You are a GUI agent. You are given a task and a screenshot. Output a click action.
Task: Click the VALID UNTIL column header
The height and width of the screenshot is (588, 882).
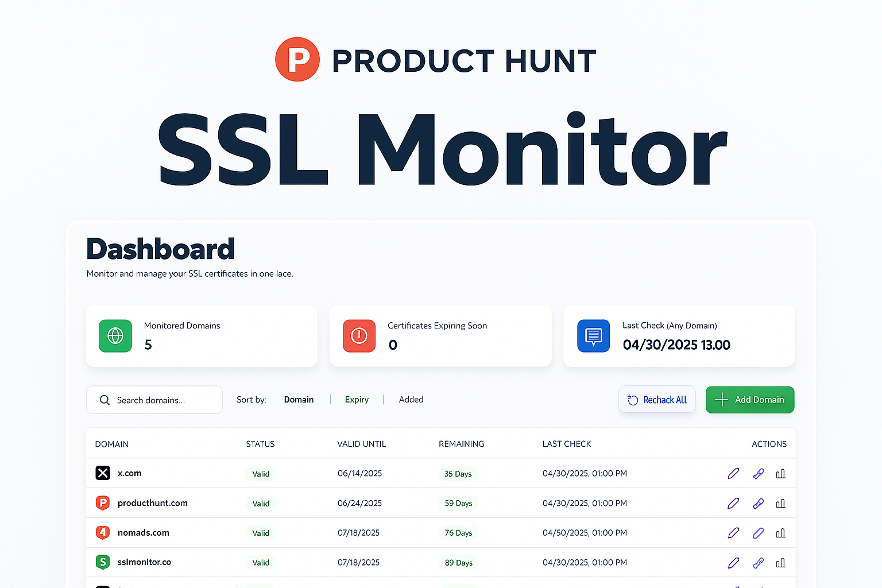click(x=361, y=444)
